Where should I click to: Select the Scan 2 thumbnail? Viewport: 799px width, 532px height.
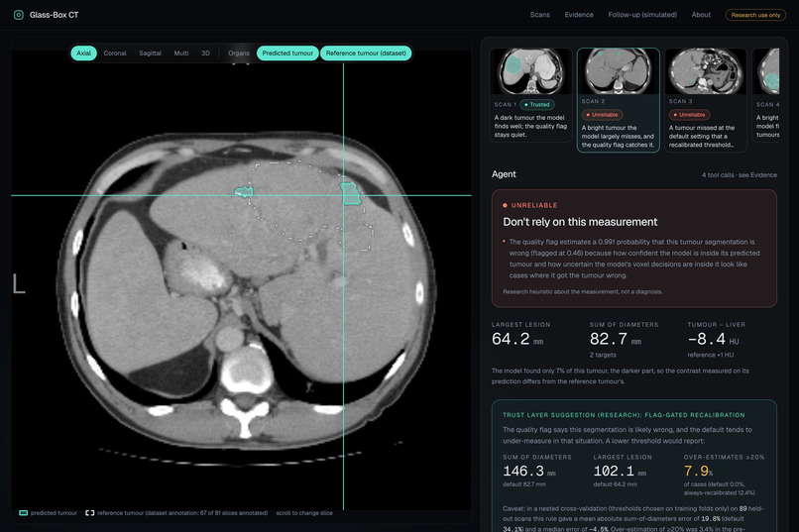[618, 71]
